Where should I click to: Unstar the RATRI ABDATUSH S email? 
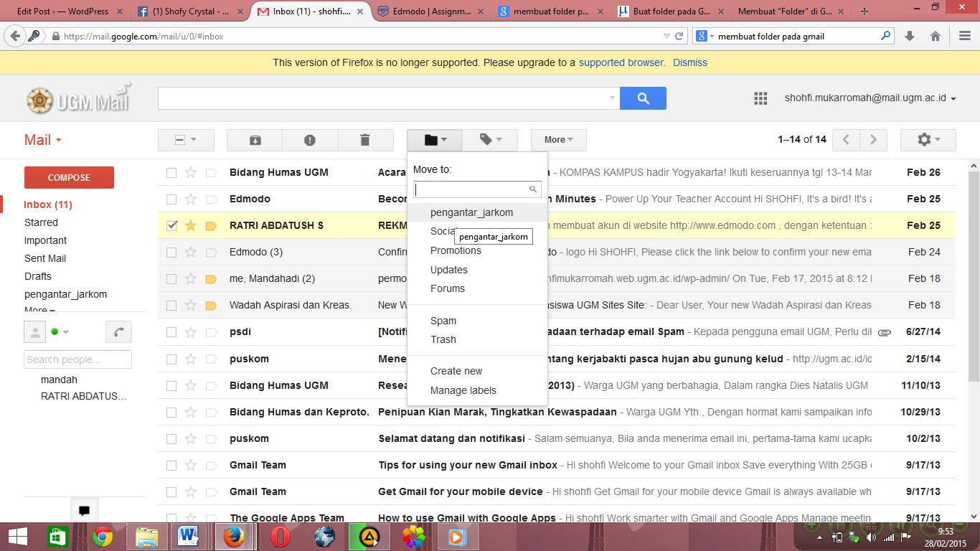click(190, 225)
